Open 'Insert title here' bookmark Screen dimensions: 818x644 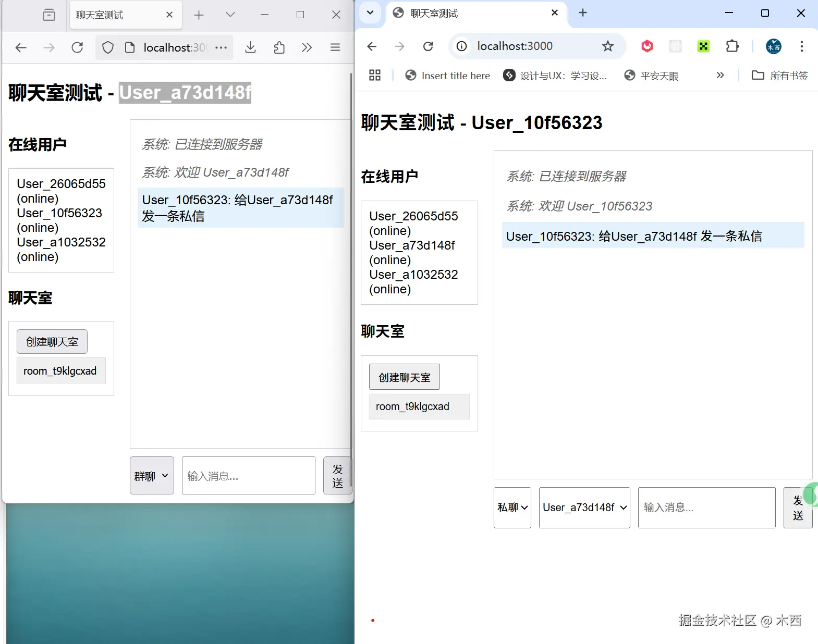point(448,76)
